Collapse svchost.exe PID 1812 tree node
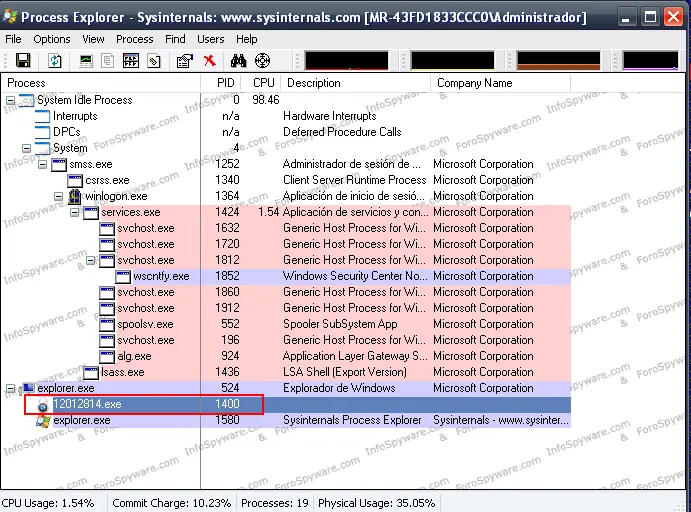Image resolution: width=691 pixels, height=512 pixels. (x=90, y=260)
